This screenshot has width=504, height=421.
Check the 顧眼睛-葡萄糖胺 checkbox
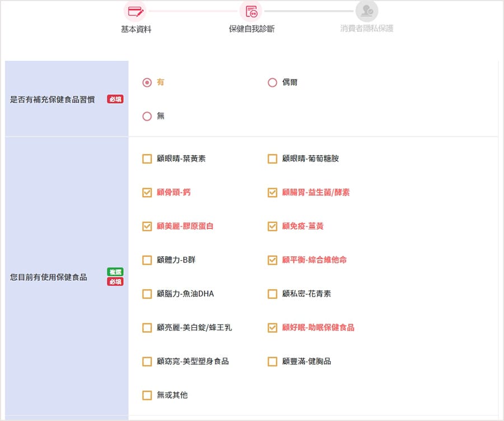(272, 159)
